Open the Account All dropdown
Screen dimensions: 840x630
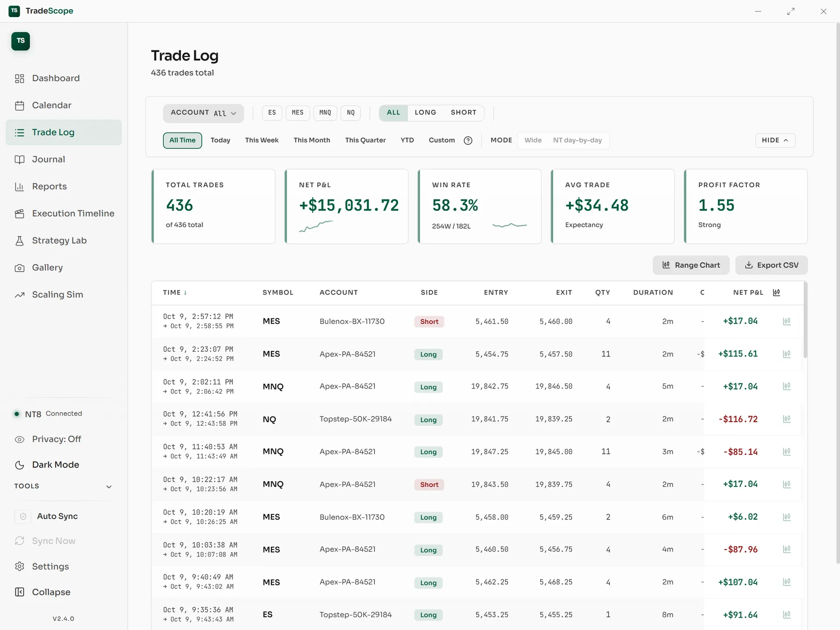click(x=203, y=113)
